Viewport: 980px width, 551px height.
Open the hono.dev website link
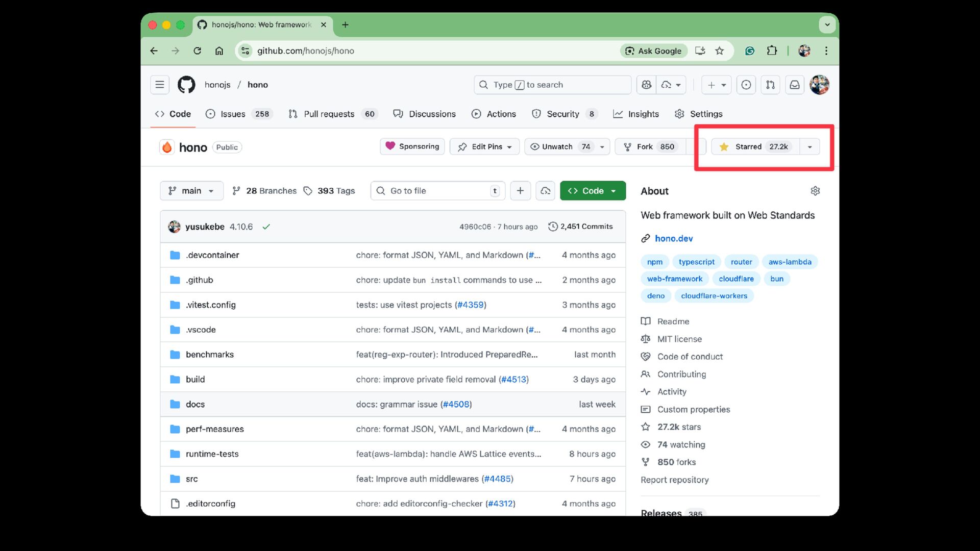[673, 238]
